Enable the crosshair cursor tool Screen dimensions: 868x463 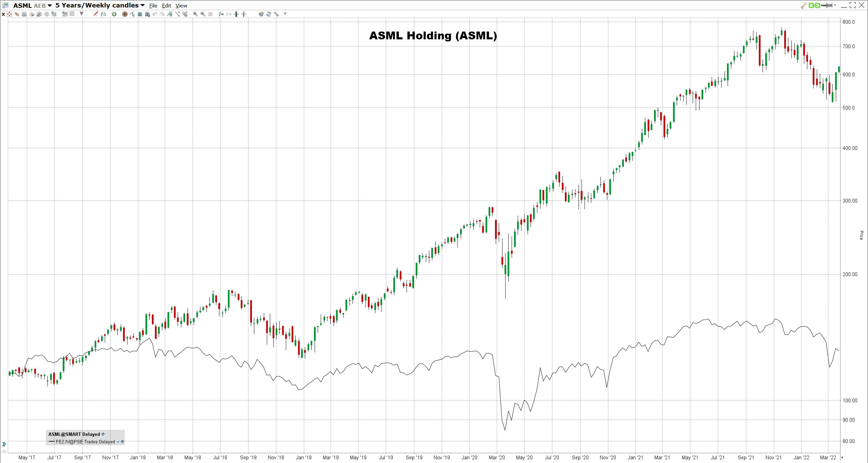125,14
